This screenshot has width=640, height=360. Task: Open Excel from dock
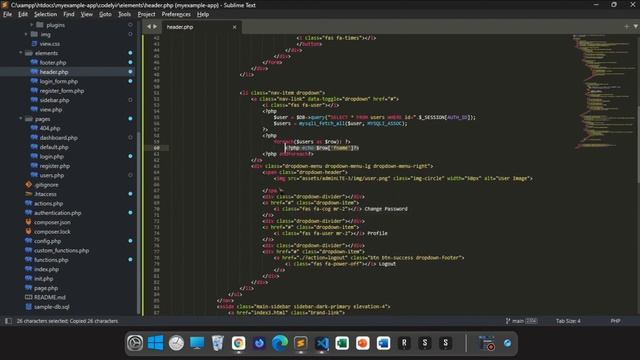[342, 343]
